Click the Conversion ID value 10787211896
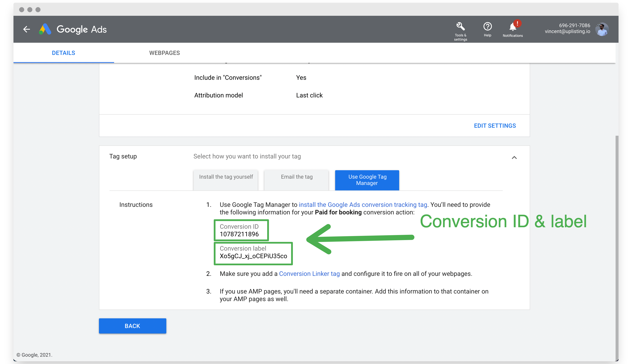The width and height of the screenshot is (632, 364). [x=239, y=234]
